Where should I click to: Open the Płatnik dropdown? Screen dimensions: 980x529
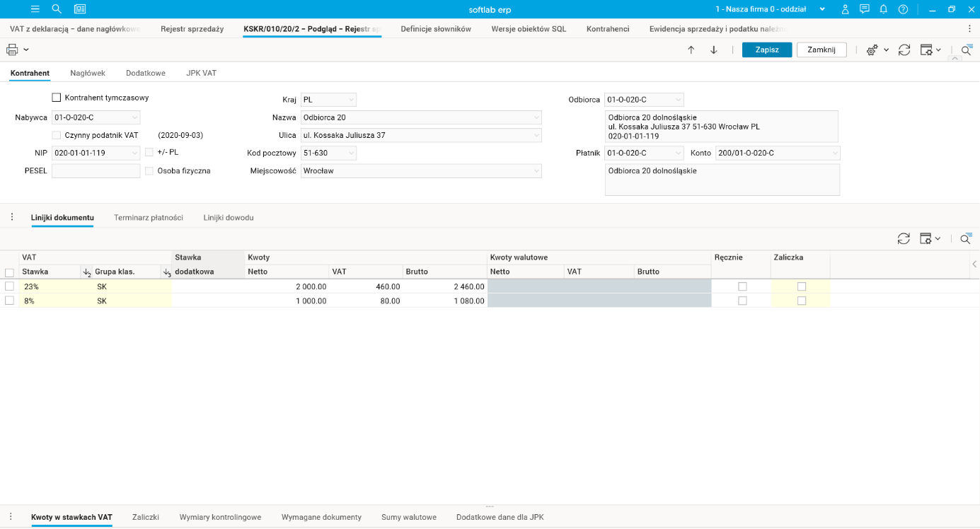(678, 153)
